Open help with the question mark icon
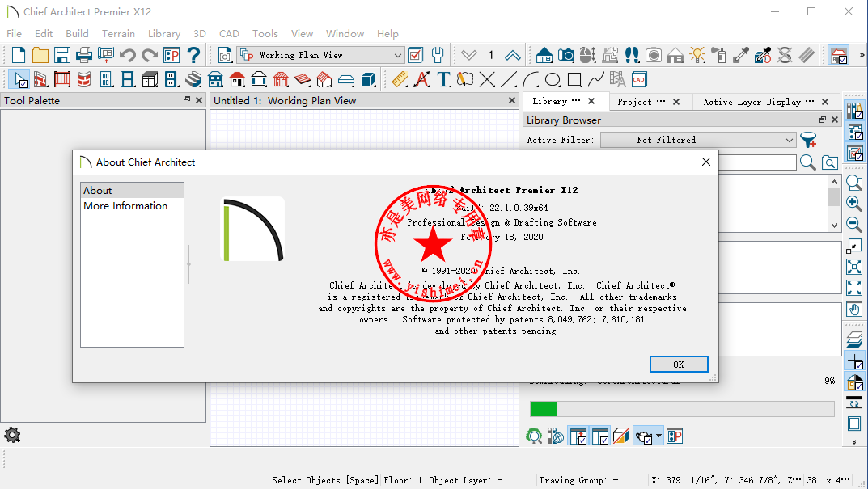This screenshot has width=868, height=489. pyautogui.click(x=193, y=55)
